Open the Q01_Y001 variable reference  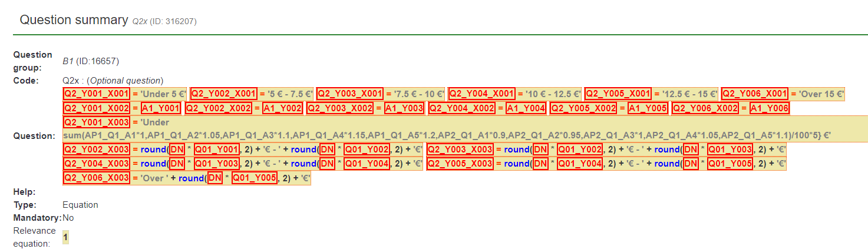coord(216,150)
